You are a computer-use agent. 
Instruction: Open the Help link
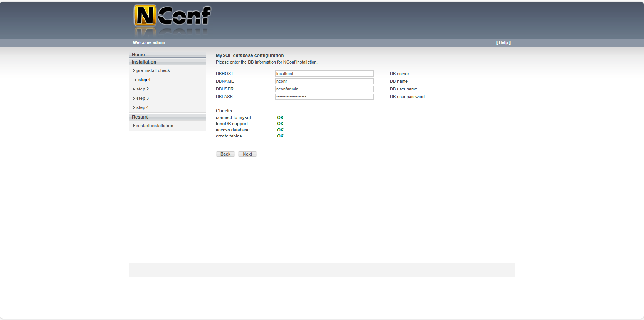[503, 43]
